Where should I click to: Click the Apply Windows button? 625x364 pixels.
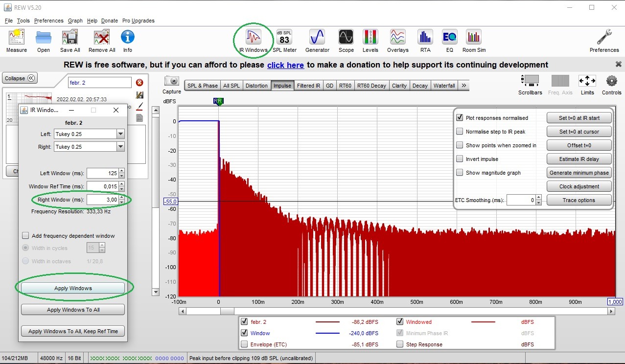(73, 288)
